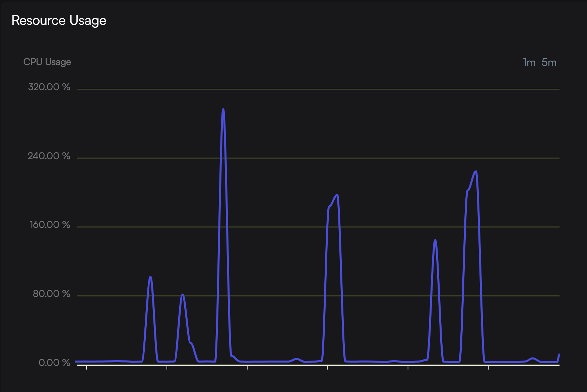Click the small bump before the 195% spike

[297, 359]
